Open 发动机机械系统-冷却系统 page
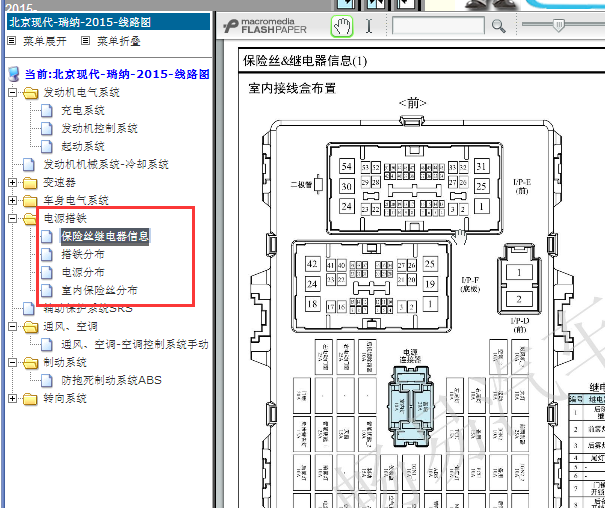605x508 pixels. tap(106, 164)
